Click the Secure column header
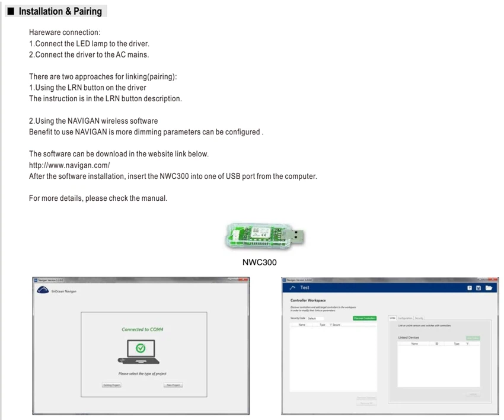This screenshot has height=420, width=504. pyautogui.click(x=336, y=325)
